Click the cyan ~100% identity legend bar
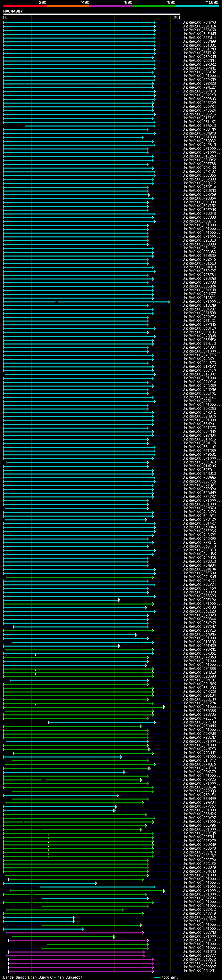Image resolution: width=222 pixels, height=980 pixels. [197, 6]
